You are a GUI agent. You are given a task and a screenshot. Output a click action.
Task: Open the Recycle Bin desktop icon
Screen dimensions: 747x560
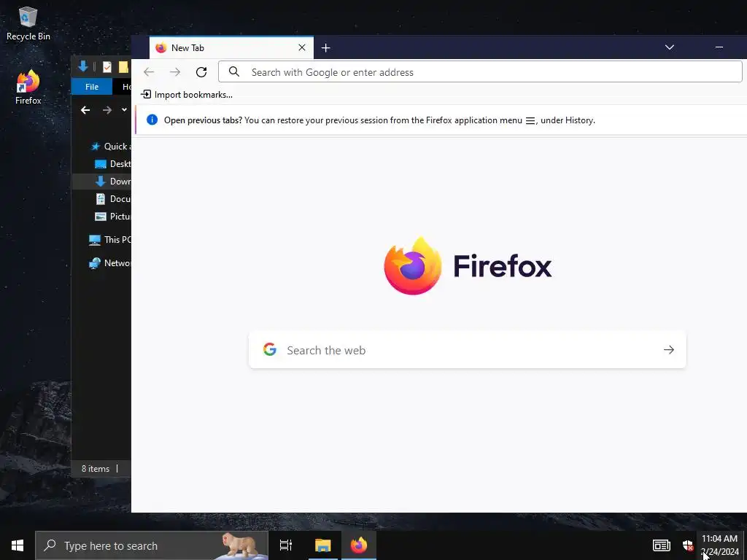click(x=28, y=24)
